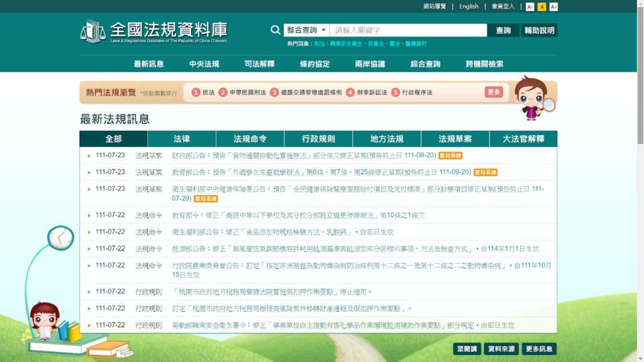Open 網站導覽 site map link
The image size is (644, 362).
coord(435,6)
